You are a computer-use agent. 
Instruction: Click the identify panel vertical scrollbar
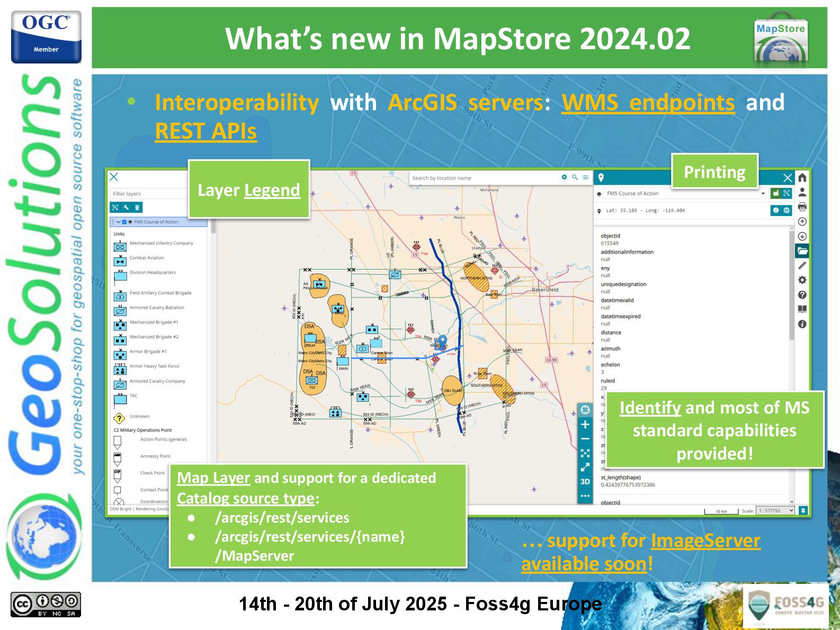pos(792,286)
